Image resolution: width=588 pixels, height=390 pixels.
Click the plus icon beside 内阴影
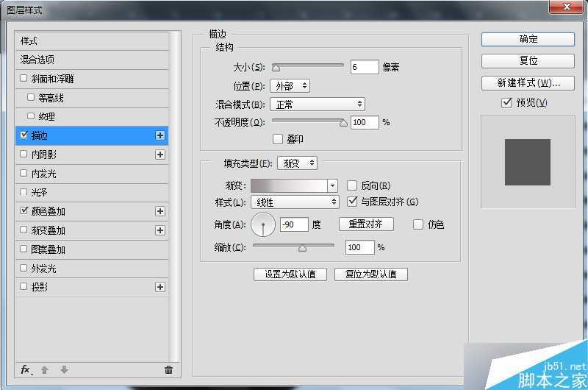[159, 155]
